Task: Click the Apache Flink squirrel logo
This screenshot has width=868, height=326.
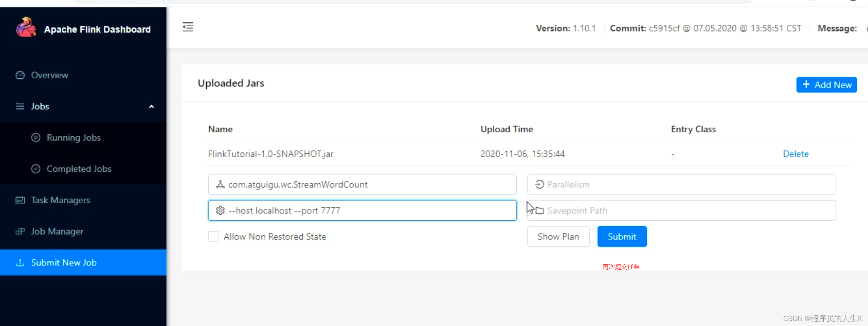Action: pyautogui.click(x=26, y=28)
